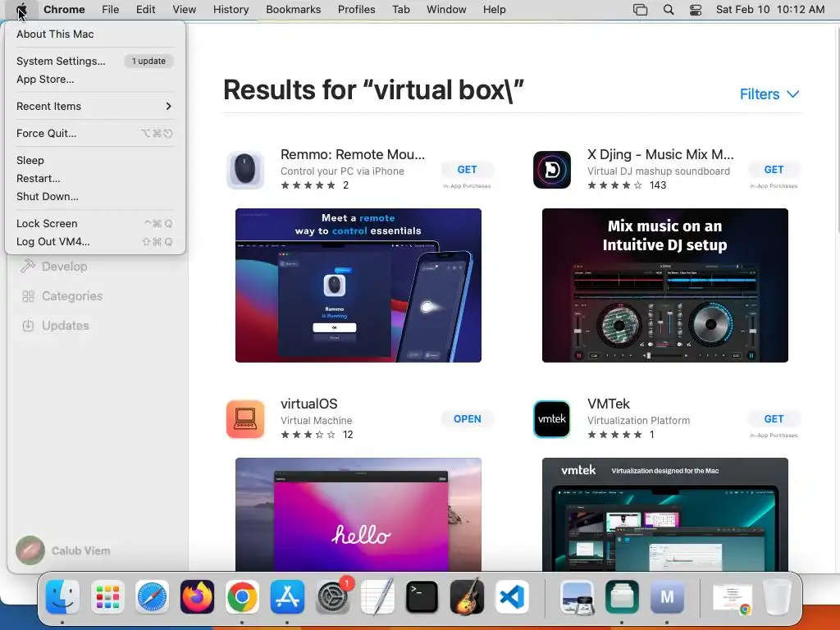Open the virtualOS app button

[467, 419]
